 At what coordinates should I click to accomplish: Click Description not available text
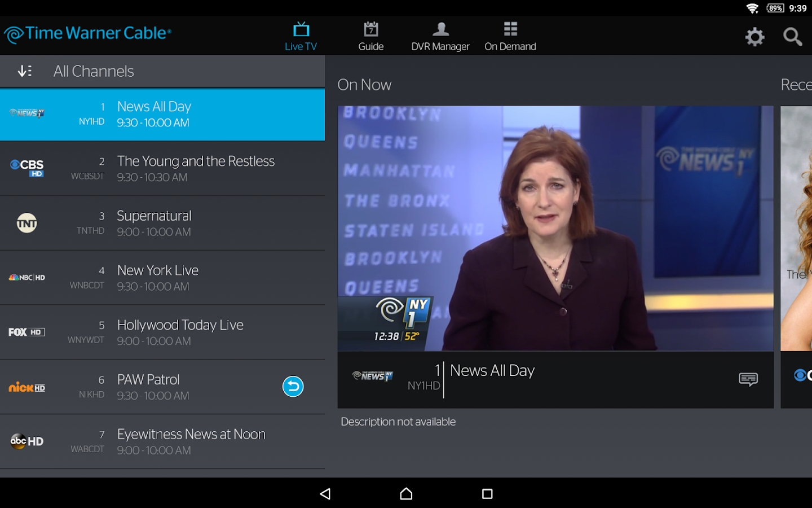coord(398,422)
